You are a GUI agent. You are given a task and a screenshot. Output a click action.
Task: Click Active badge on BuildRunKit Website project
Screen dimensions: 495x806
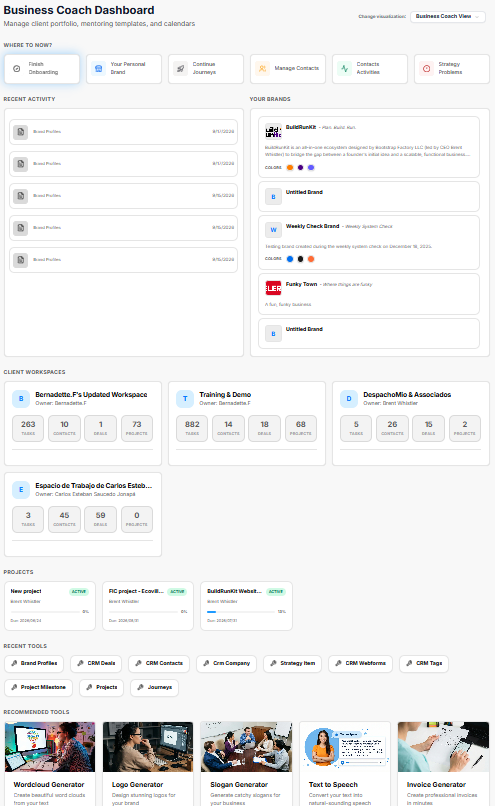[276, 592]
